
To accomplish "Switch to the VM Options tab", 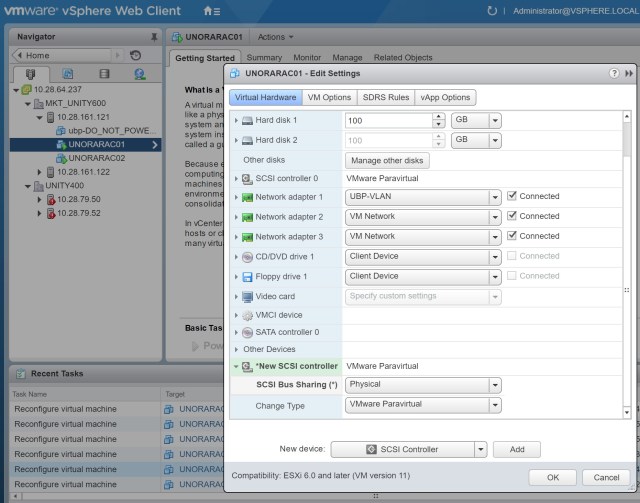I will [329, 97].
